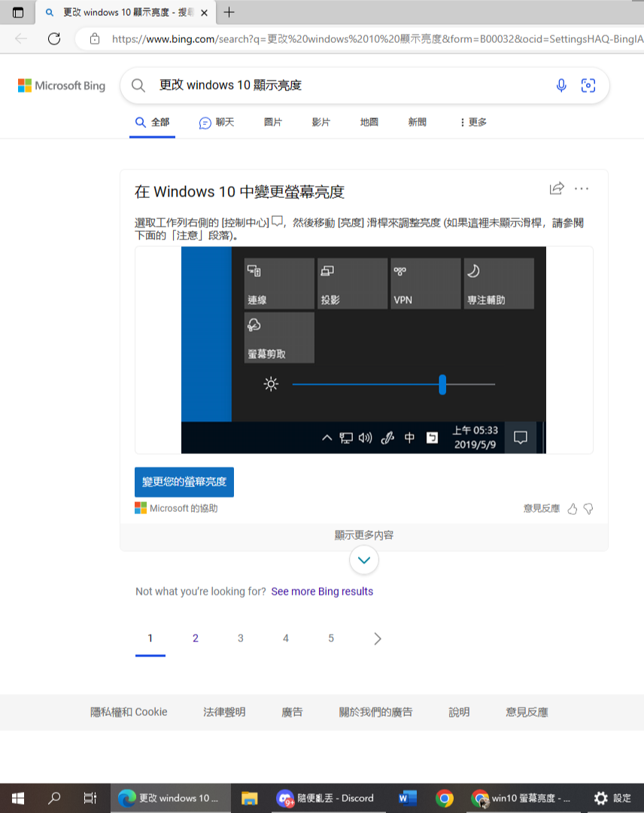Switch to the 影片 tab
Screen dimensions: 644x813
pos(320,123)
